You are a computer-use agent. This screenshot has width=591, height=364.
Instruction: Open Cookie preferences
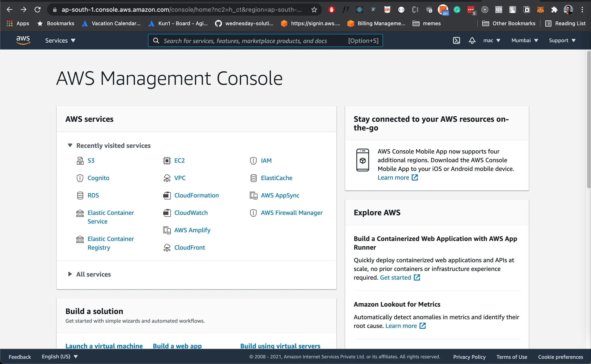pos(560,357)
